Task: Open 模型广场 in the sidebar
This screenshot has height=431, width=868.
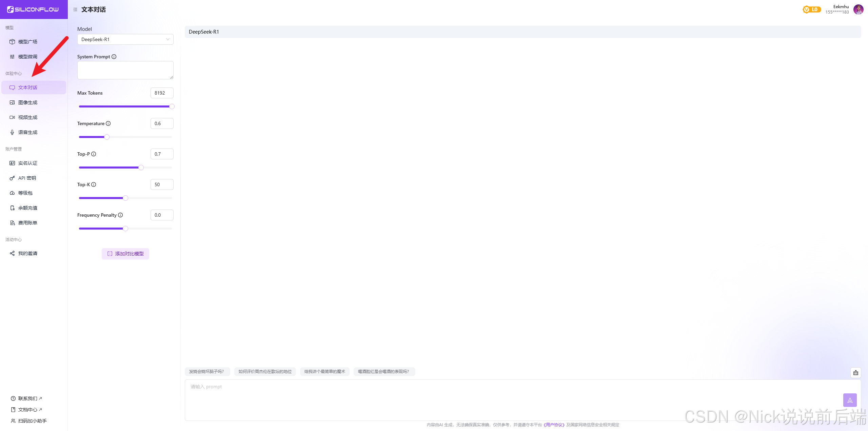Action: click(28, 42)
